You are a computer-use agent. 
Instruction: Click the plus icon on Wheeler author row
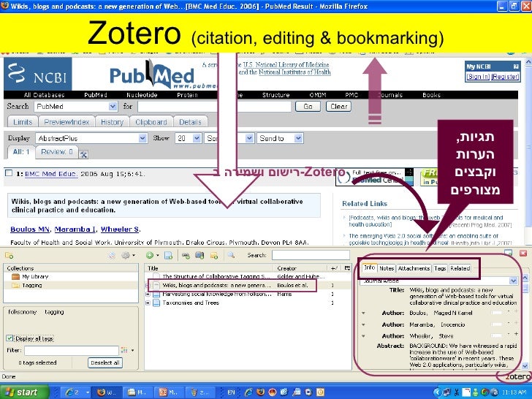pyautogui.click(x=516, y=334)
